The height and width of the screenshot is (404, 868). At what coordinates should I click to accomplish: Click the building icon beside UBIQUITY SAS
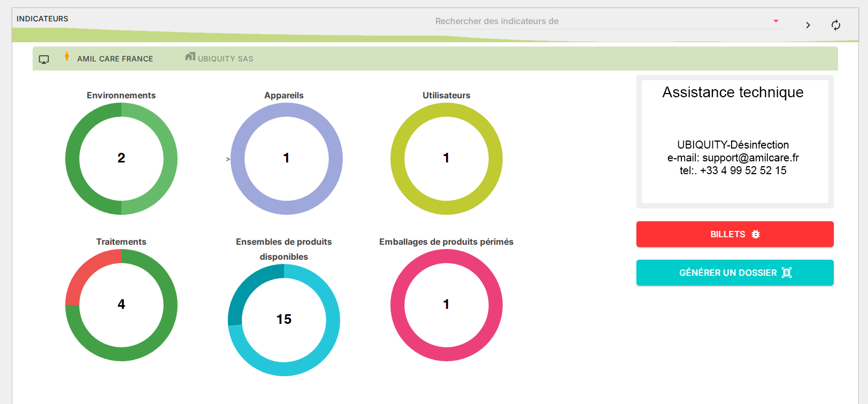190,57
